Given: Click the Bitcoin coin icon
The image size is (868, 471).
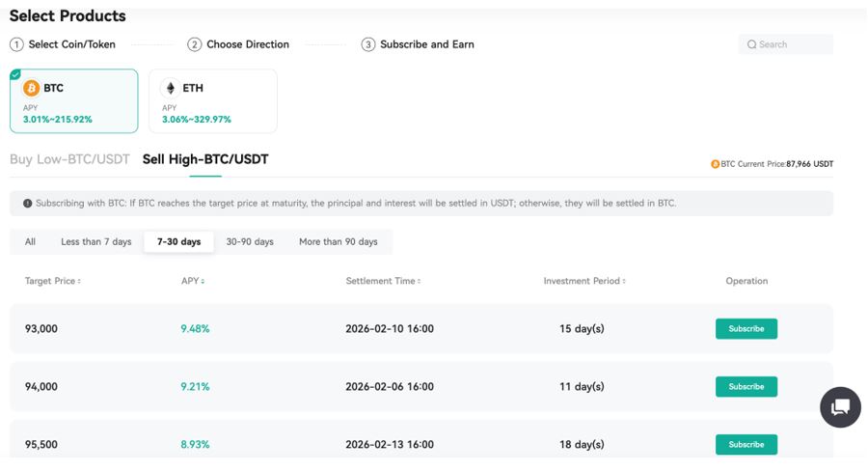Looking at the screenshot, I should tap(32, 88).
